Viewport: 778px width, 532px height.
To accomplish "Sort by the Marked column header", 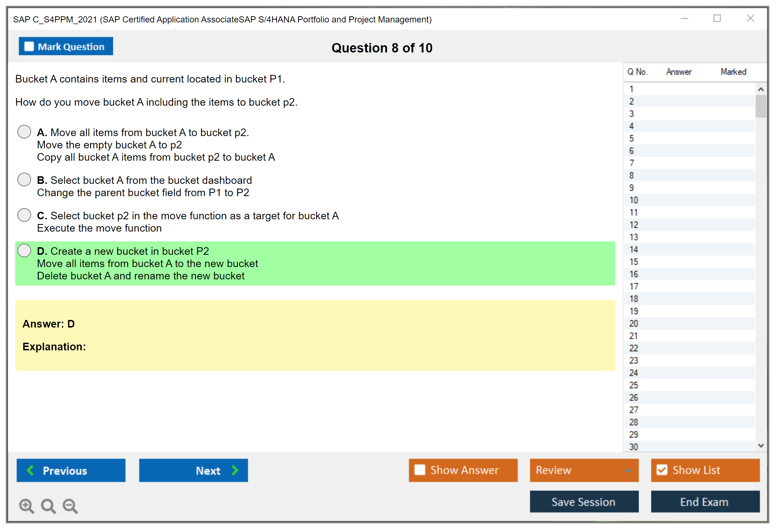I will pos(733,72).
